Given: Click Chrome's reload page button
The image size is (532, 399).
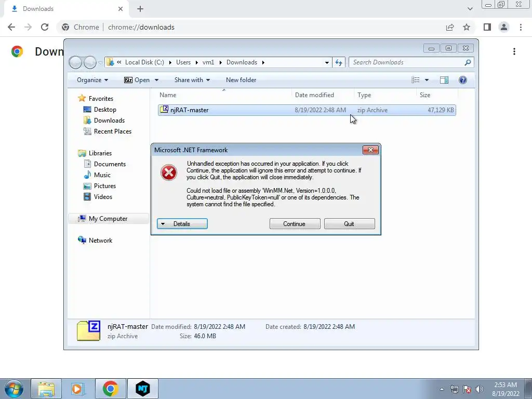Looking at the screenshot, I should point(45,27).
